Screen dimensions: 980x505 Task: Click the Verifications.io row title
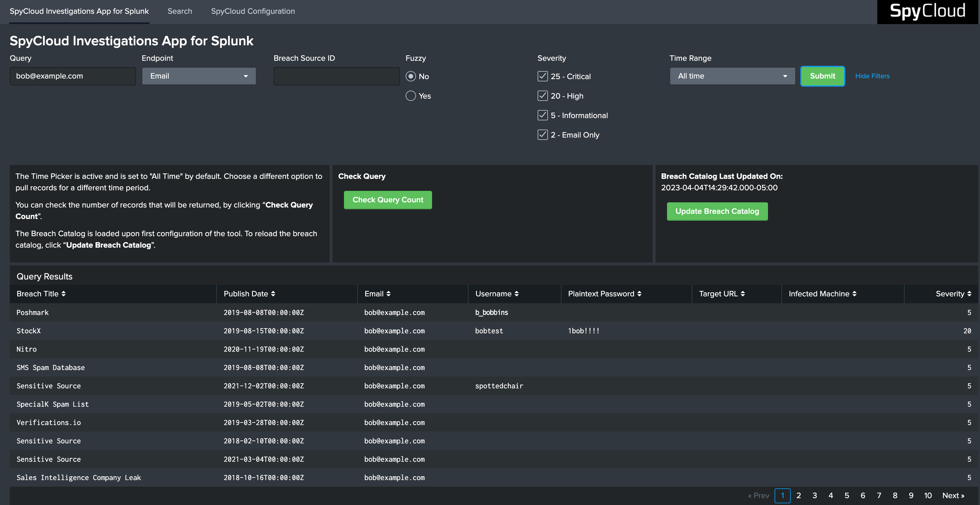[49, 422]
